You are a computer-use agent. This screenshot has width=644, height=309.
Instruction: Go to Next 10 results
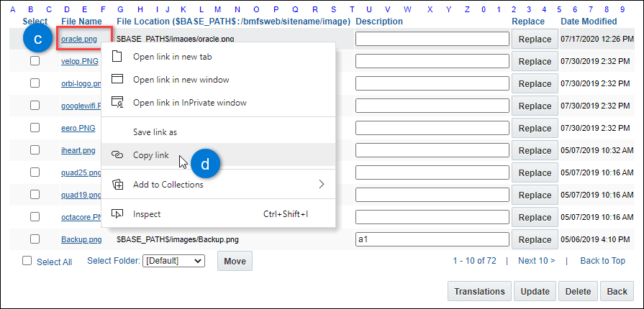(x=536, y=261)
